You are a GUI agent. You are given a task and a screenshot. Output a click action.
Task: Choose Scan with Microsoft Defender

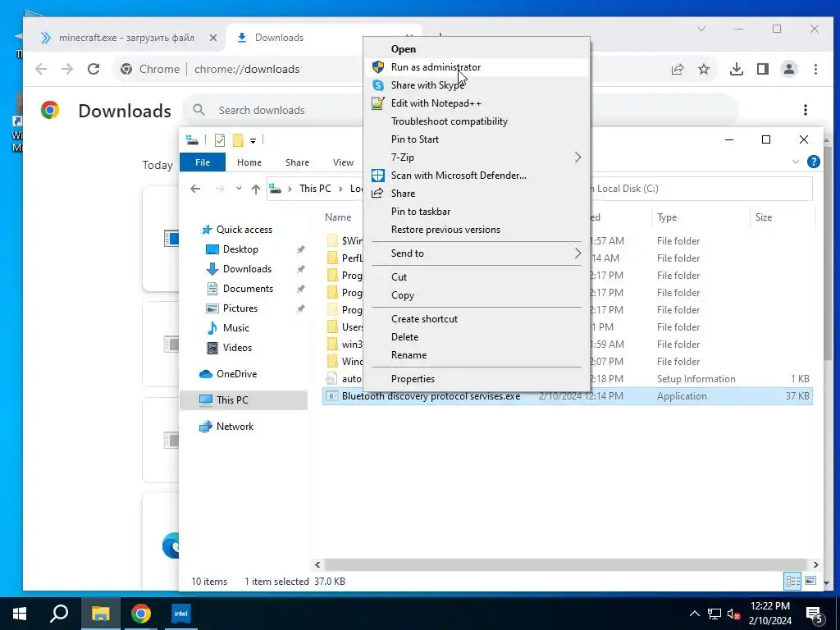click(477, 176)
